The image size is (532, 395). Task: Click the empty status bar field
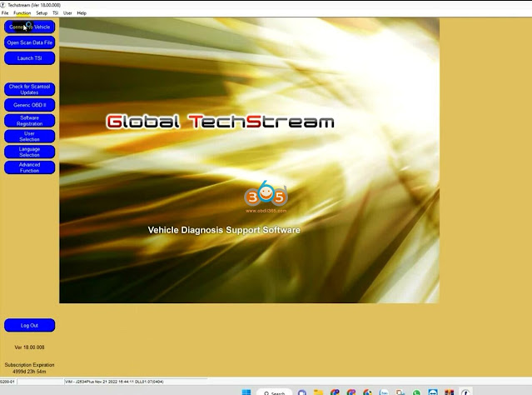click(40, 382)
